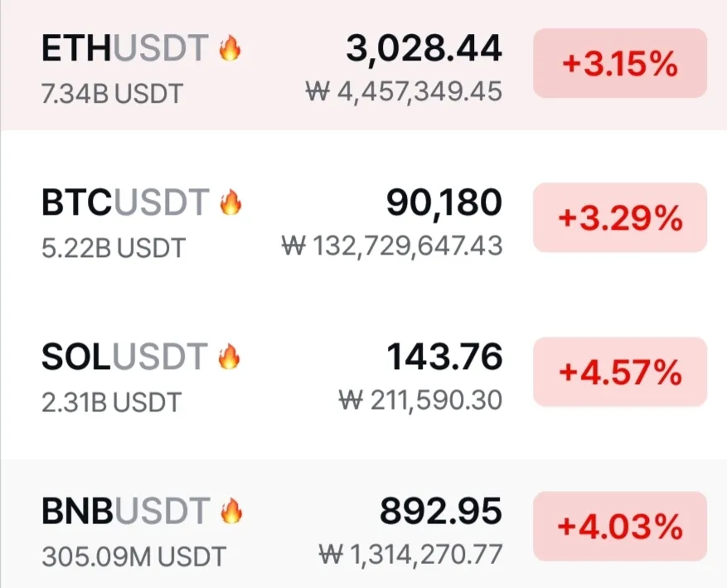
Task: Click the fire icon beside BTCUSDT
Action: (230, 202)
